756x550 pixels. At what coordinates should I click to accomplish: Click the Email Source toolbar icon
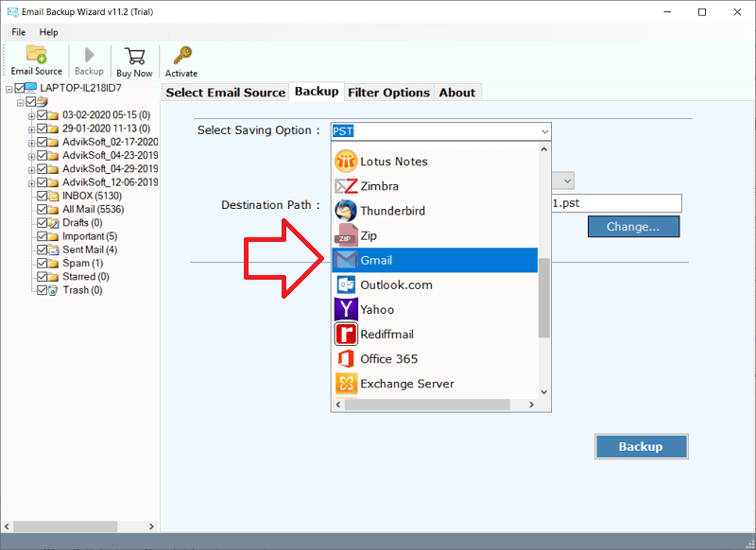coord(36,55)
